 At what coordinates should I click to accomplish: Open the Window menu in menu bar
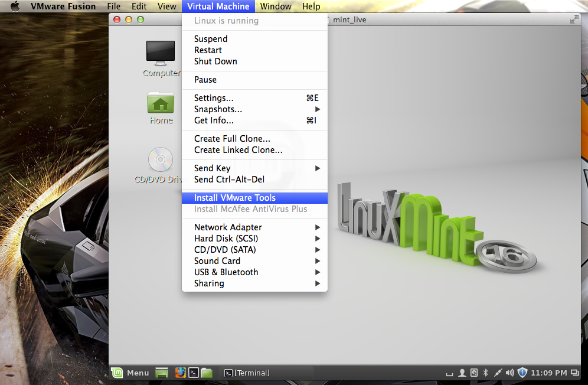tap(276, 6)
